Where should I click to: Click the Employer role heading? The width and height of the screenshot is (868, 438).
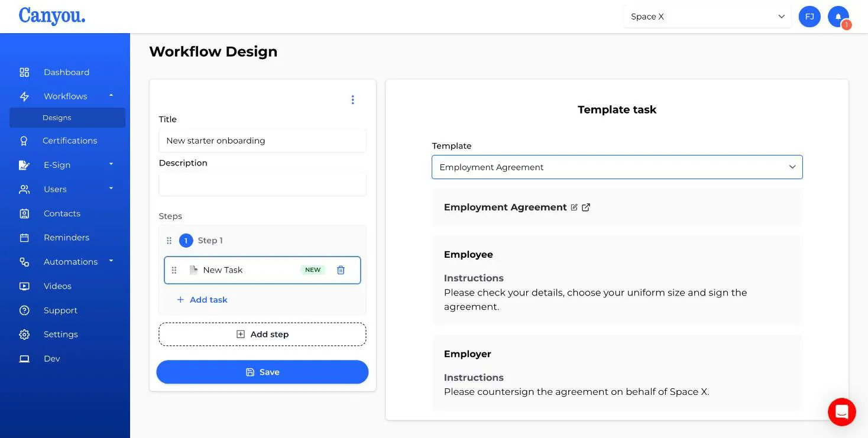tap(468, 354)
